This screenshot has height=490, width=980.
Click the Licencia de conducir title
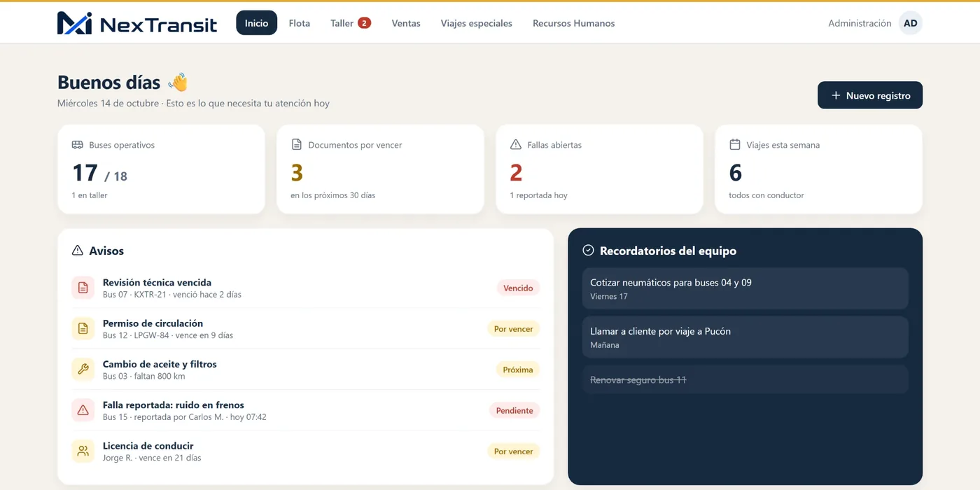point(148,446)
